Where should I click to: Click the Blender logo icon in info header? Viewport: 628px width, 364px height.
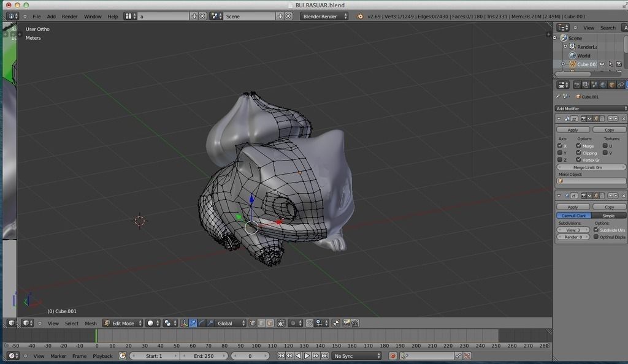(359, 16)
